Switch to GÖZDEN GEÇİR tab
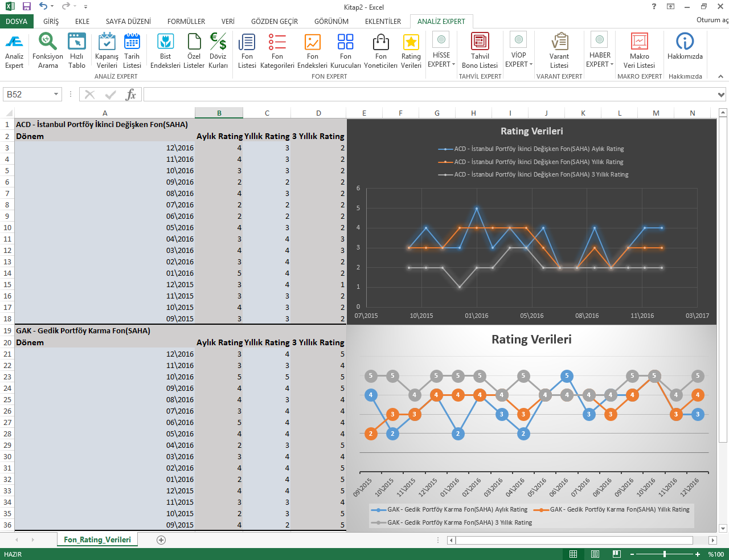 (275, 22)
